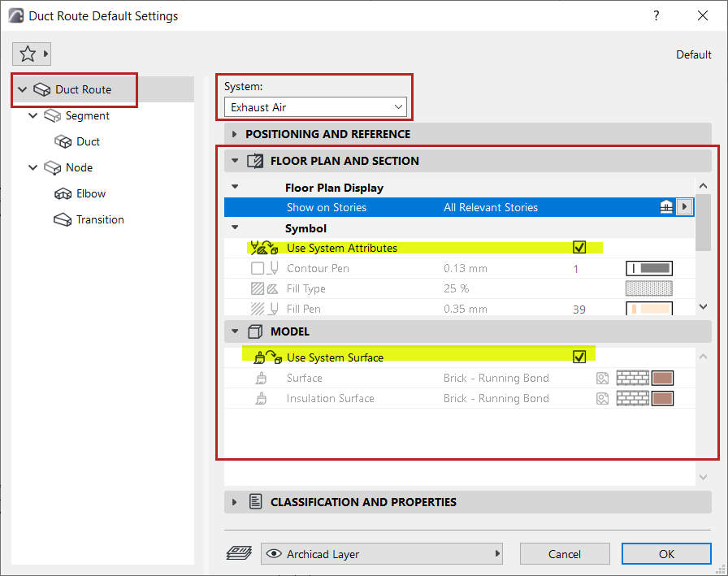This screenshot has width=728, height=576.
Task: Toggle the Use System Surface checkbox
Action: click(579, 357)
